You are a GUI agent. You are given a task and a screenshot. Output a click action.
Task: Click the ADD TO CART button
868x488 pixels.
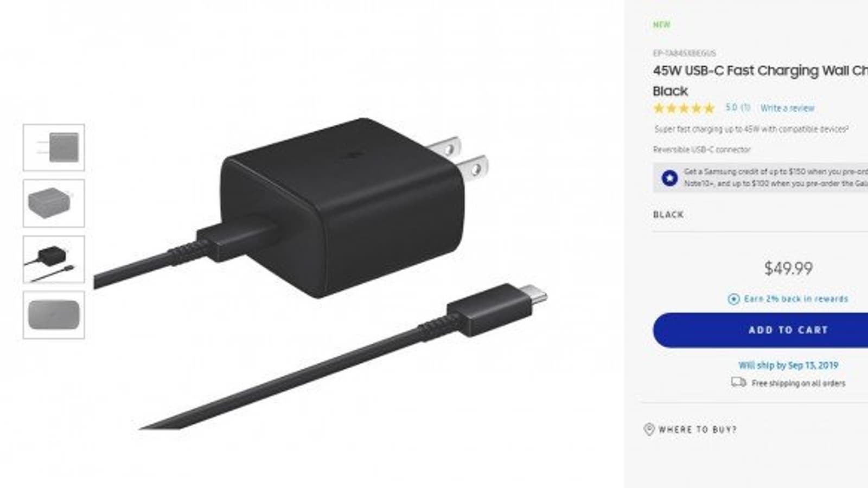coord(760,330)
